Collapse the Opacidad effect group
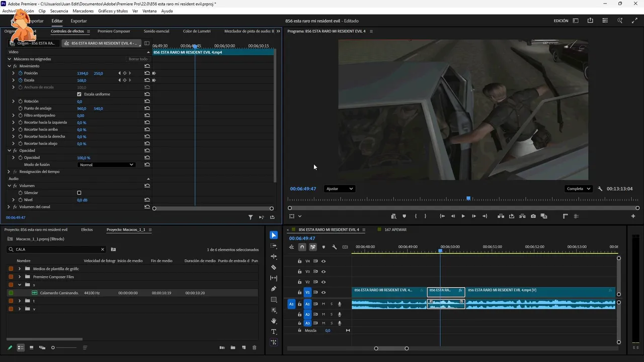The width and height of the screenshot is (644, 362). (9, 151)
